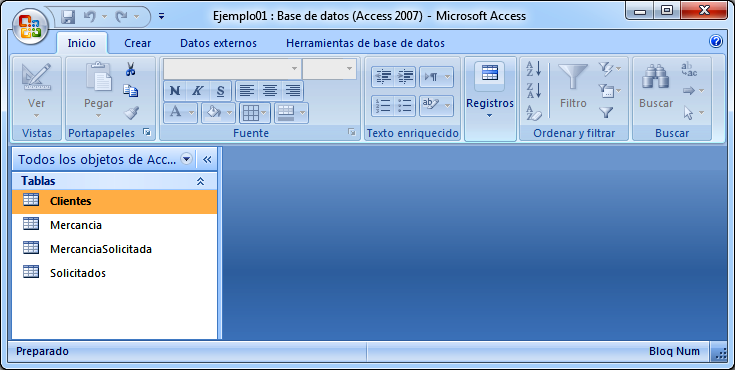This screenshot has height=370, width=735.
Task: Click the decrease indent icon
Action: [x=383, y=77]
